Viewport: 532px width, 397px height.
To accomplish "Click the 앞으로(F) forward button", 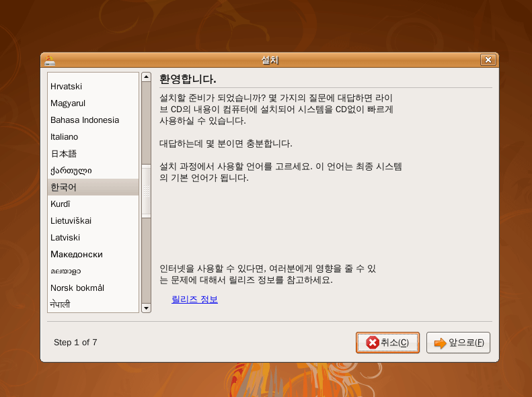I will [x=458, y=343].
